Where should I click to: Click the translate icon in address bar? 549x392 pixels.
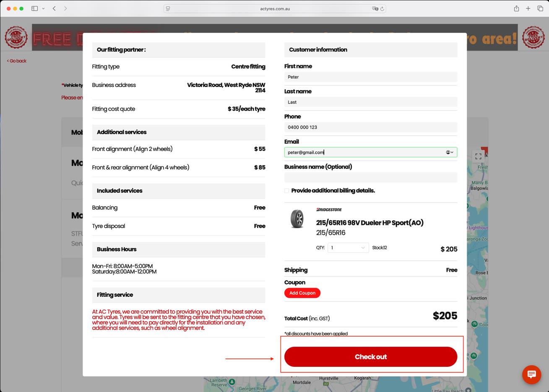click(375, 8)
